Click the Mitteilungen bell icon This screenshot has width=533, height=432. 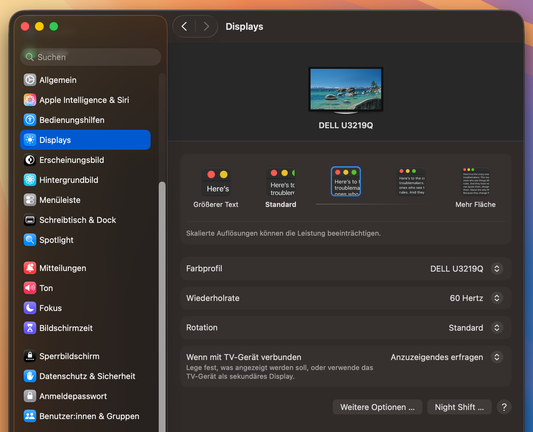(30, 268)
